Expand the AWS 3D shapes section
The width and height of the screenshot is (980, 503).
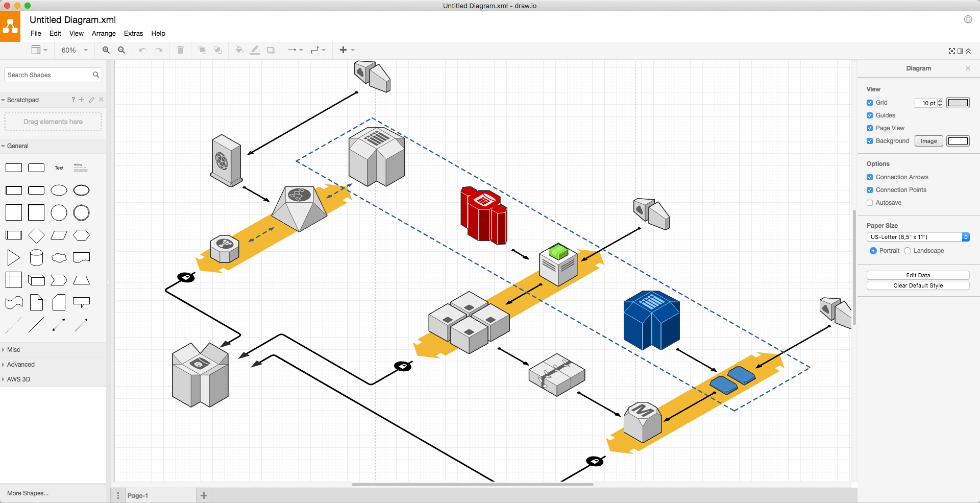click(18, 379)
